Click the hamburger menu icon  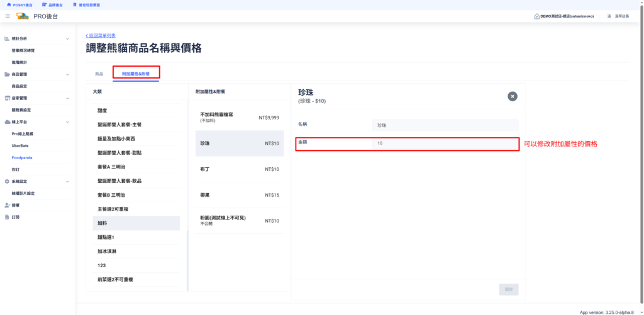pyautogui.click(x=8, y=16)
